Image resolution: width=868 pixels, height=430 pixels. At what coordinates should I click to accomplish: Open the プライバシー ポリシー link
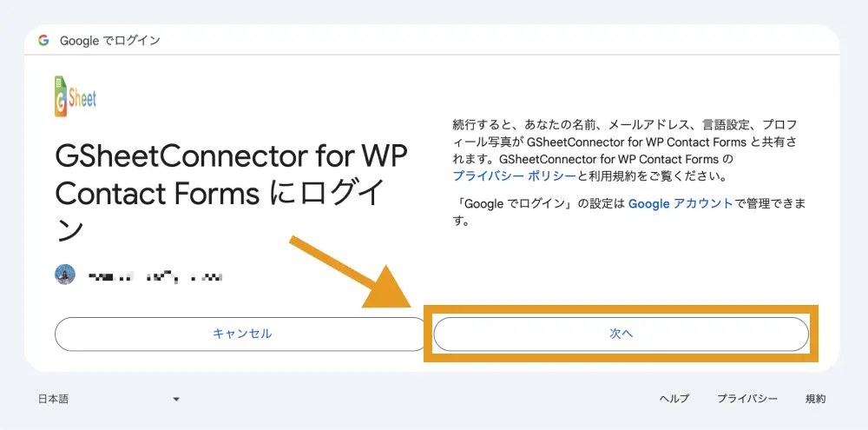point(514,175)
